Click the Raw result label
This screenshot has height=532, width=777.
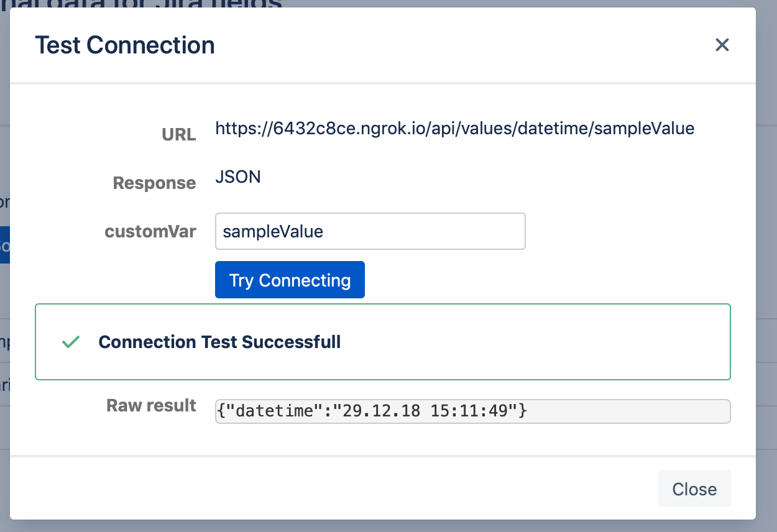[151, 405]
